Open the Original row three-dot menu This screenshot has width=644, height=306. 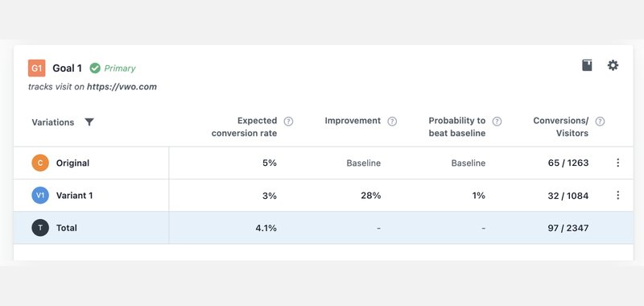click(x=617, y=163)
